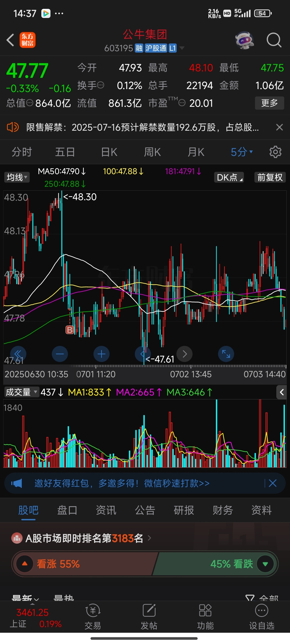Select the 资讯 tab
The width and height of the screenshot is (290, 644).
click(x=106, y=510)
